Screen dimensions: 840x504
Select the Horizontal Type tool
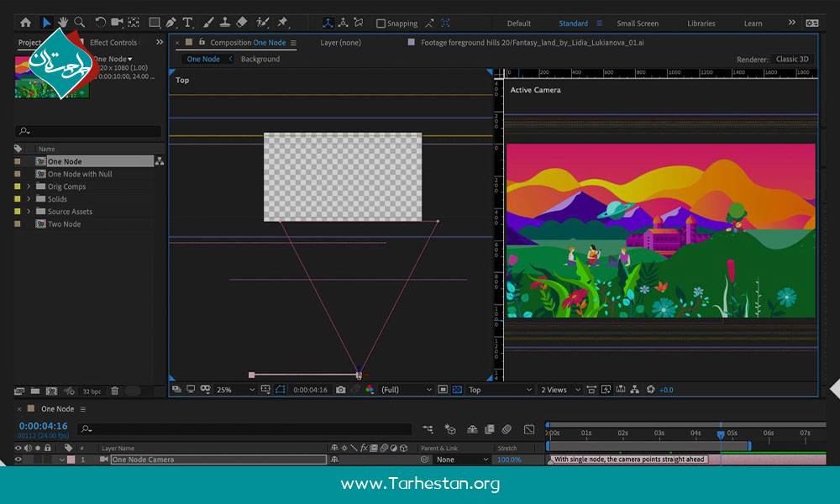point(187,23)
